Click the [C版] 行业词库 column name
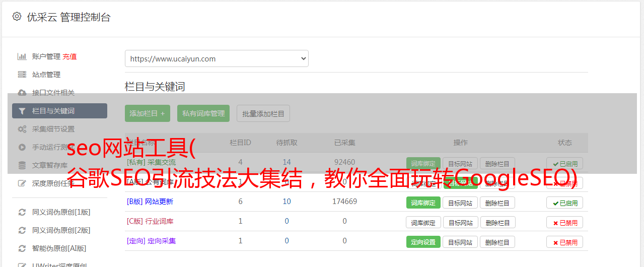Viewport: 644px width, 267px height. coord(150,221)
